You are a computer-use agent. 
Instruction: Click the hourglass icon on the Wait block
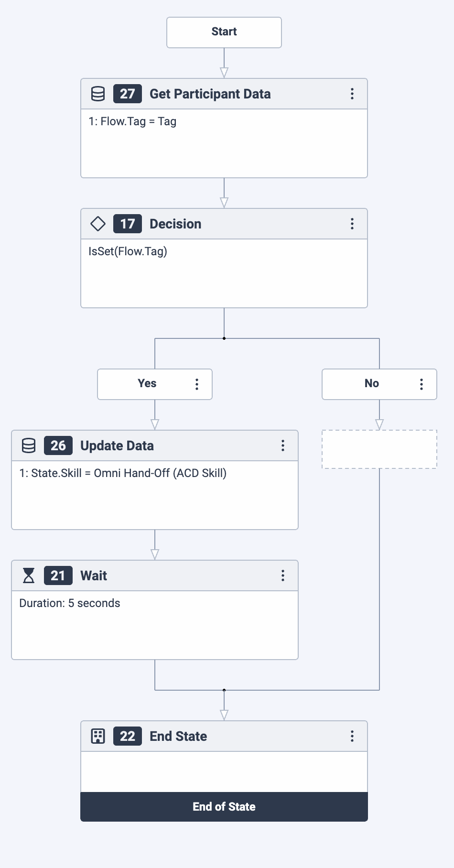(x=29, y=575)
